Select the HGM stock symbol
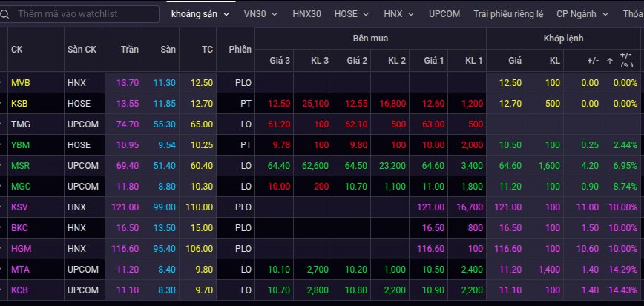This screenshot has height=306, width=644. pyautogui.click(x=21, y=249)
